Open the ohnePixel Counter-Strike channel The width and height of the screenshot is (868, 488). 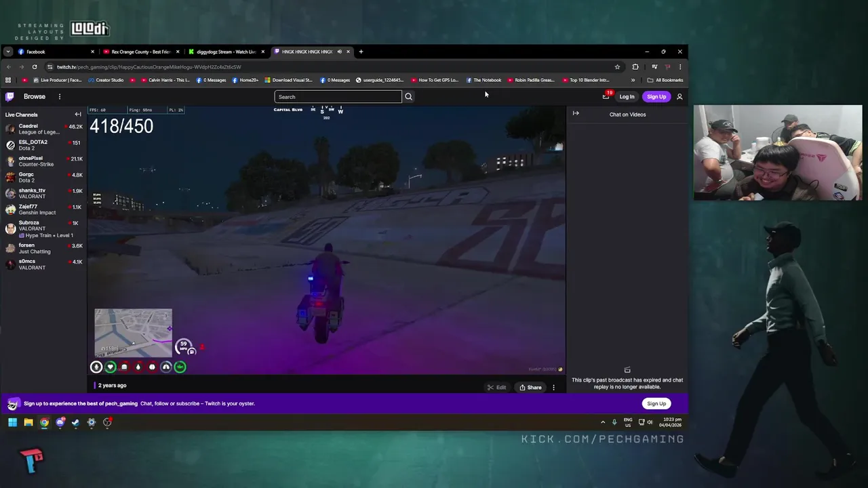pos(44,161)
